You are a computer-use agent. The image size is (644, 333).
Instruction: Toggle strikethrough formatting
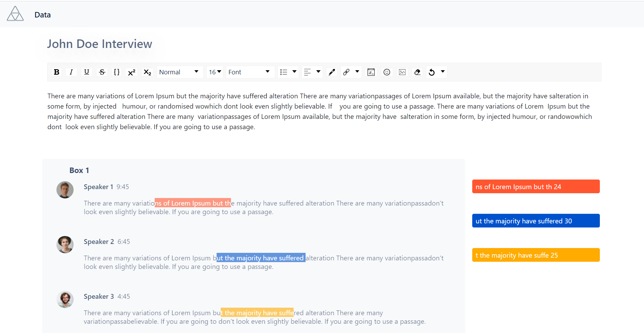pos(102,72)
